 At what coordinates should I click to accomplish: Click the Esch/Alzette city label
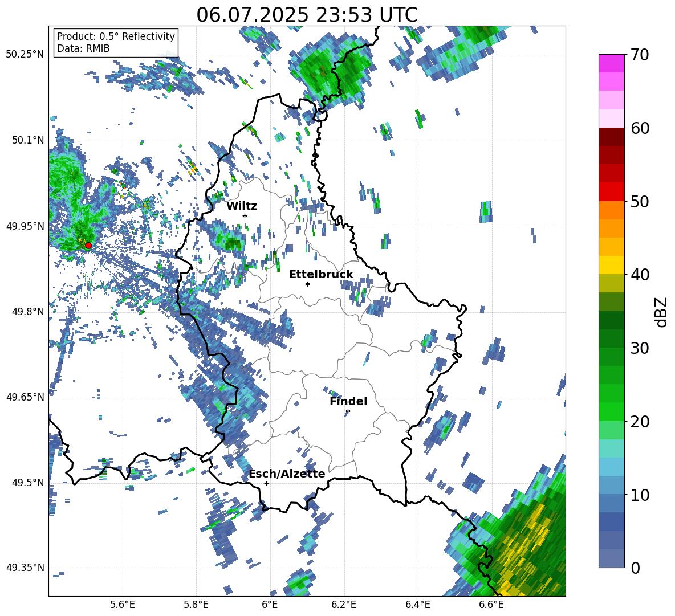287,474
